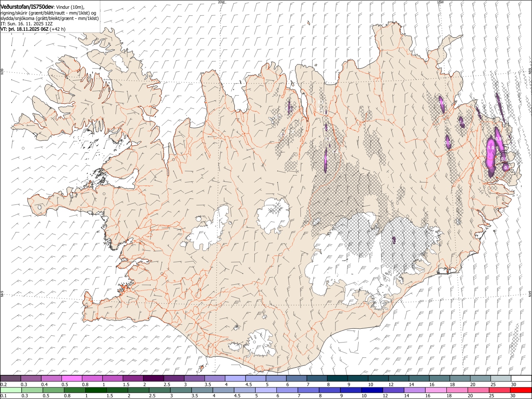Pick the upper legend swatch from 3 to 3.5
The image size is (532, 399).
[194, 379]
